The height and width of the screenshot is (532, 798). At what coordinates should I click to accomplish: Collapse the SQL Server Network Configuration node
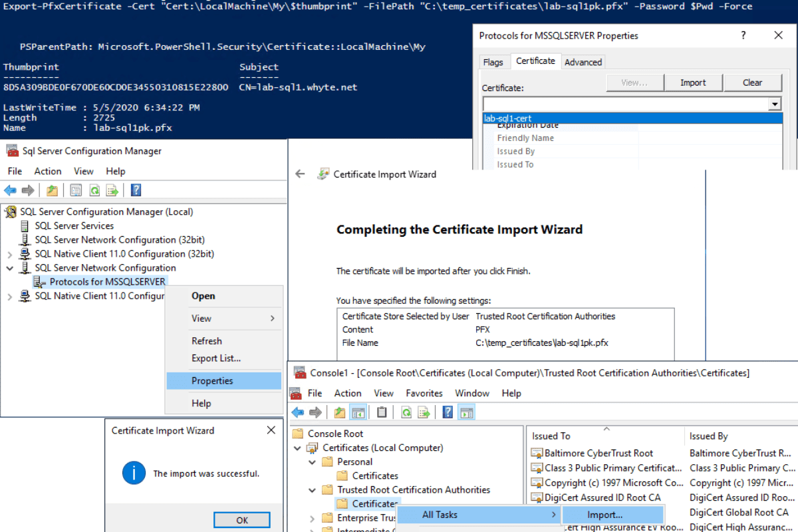coord(9,268)
